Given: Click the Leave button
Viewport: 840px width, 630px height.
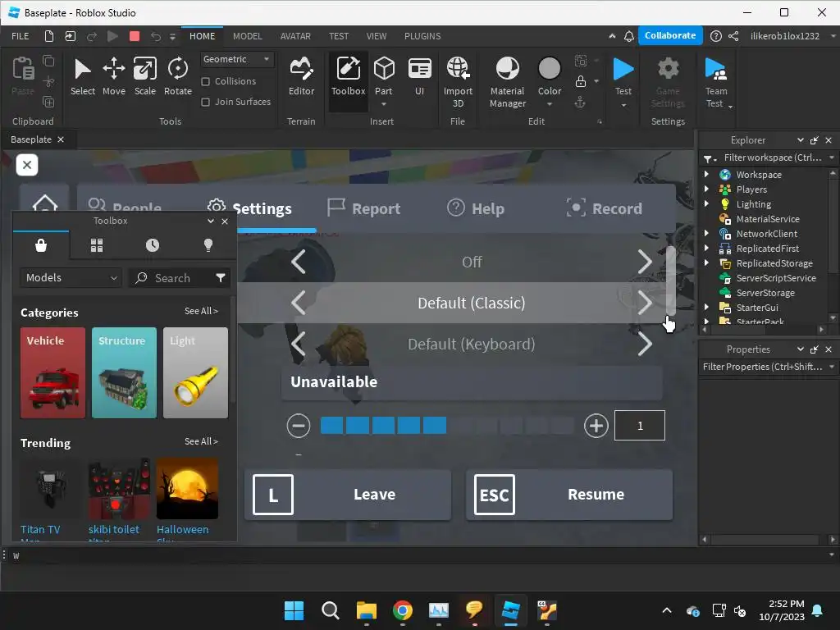Looking at the screenshot, I should 348,495.
